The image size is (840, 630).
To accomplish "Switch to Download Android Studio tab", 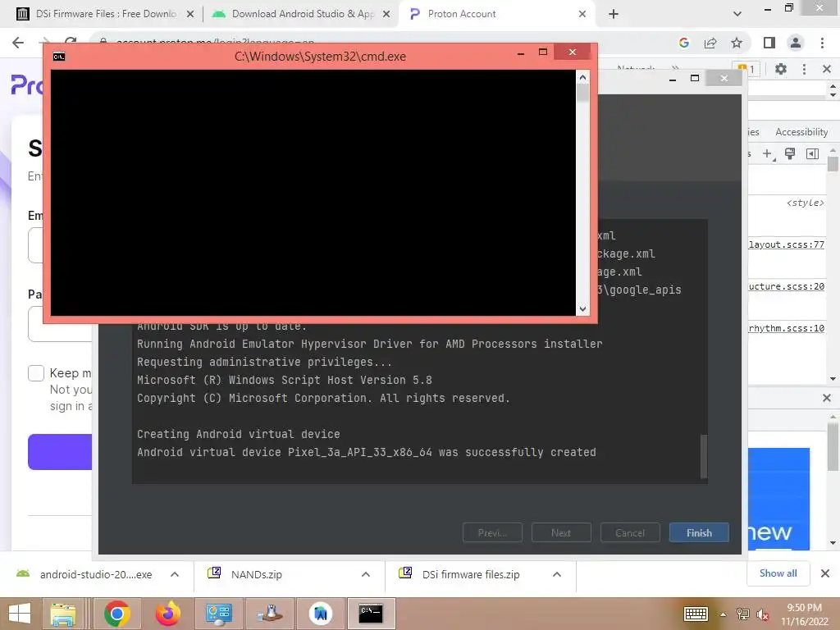I will pyautogui.click(x=303, y=14).
